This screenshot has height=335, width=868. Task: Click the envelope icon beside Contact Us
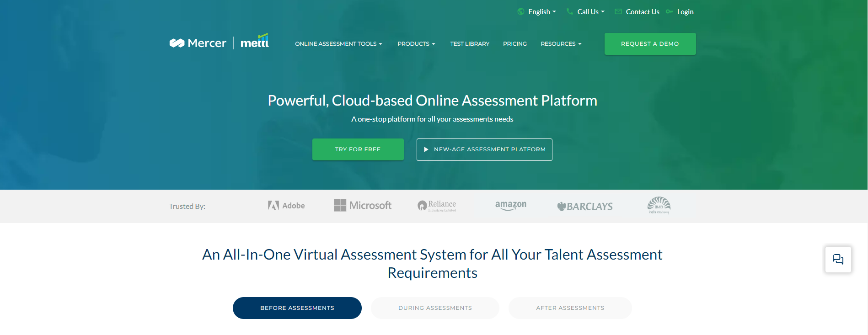[618, 12]
